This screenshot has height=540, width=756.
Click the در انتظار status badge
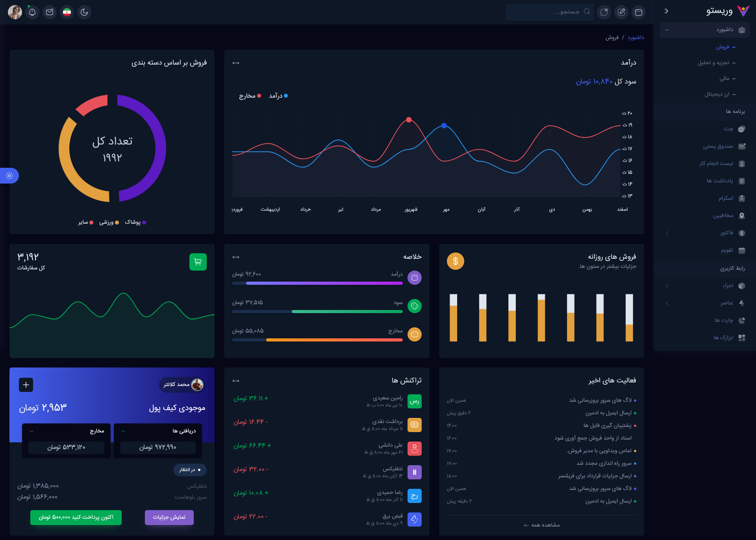pyautogui.click(x=190, y=470)
